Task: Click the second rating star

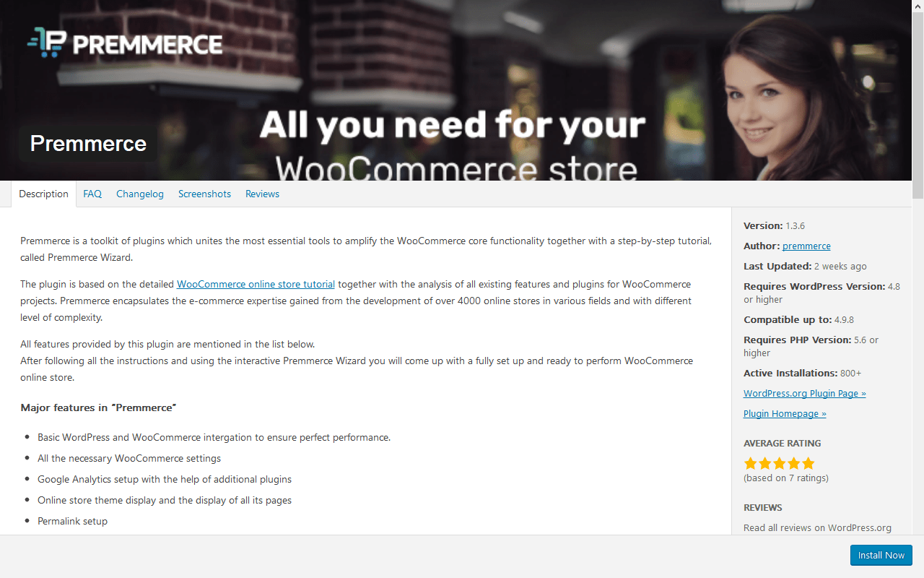Action: [x=765, y=463]
